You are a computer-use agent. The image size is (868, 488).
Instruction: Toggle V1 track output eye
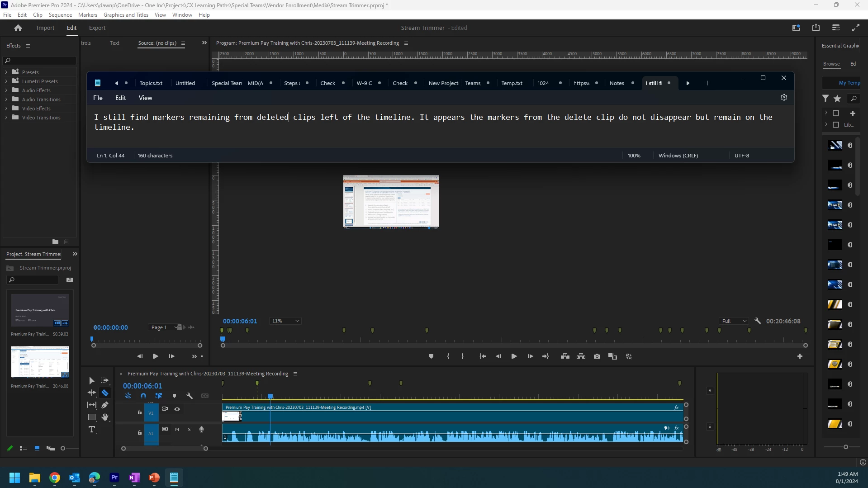click(x=177, y=409)
